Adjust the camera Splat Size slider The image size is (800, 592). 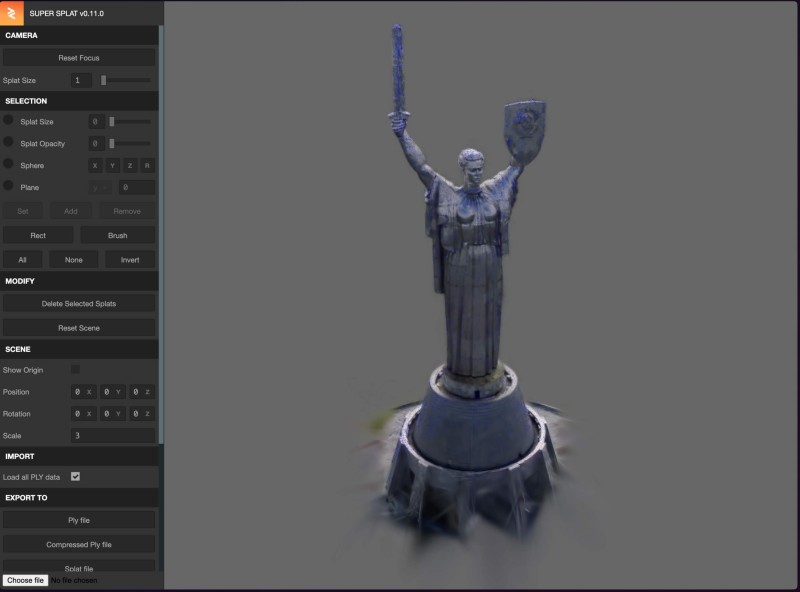point(125,80)
